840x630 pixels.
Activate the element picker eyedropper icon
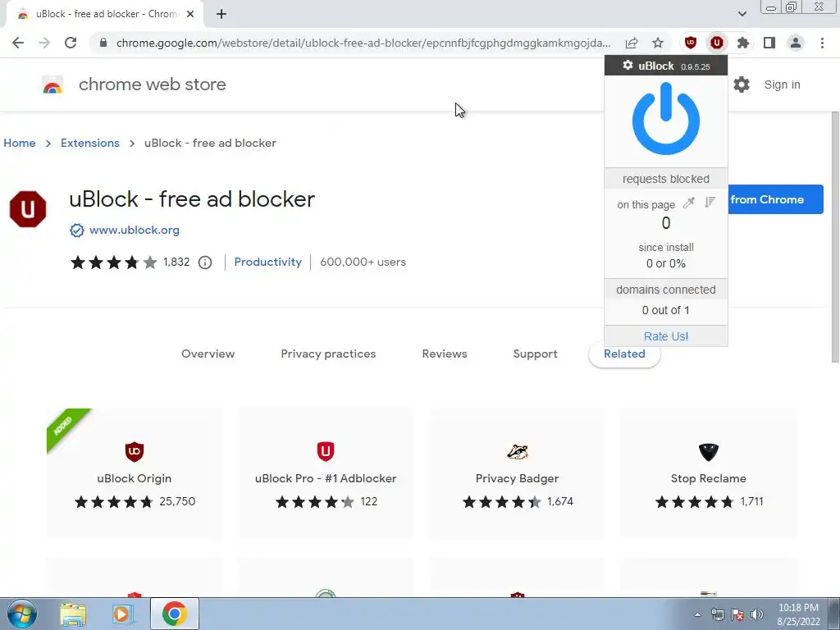pos(689,203)
